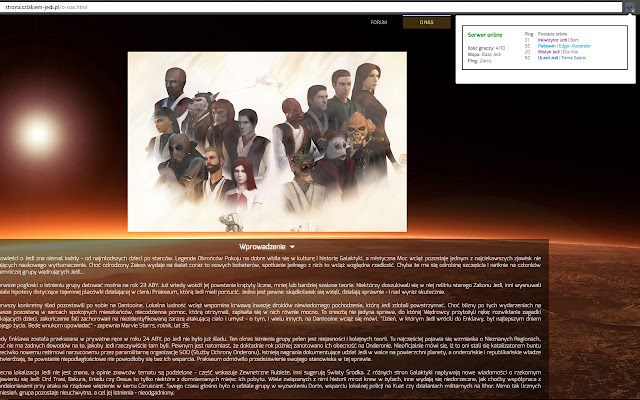Click the server status extension icon

(x=629, y=7)
